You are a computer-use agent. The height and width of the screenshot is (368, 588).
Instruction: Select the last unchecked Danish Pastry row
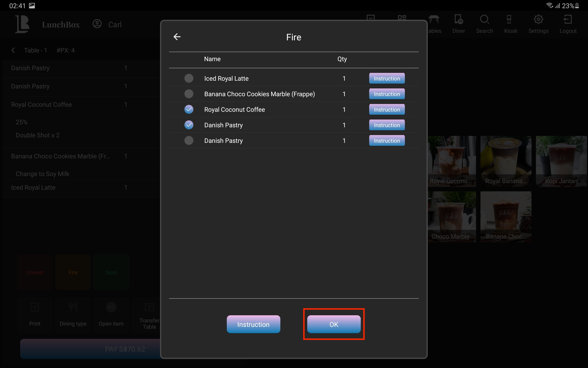pos(189,141)
